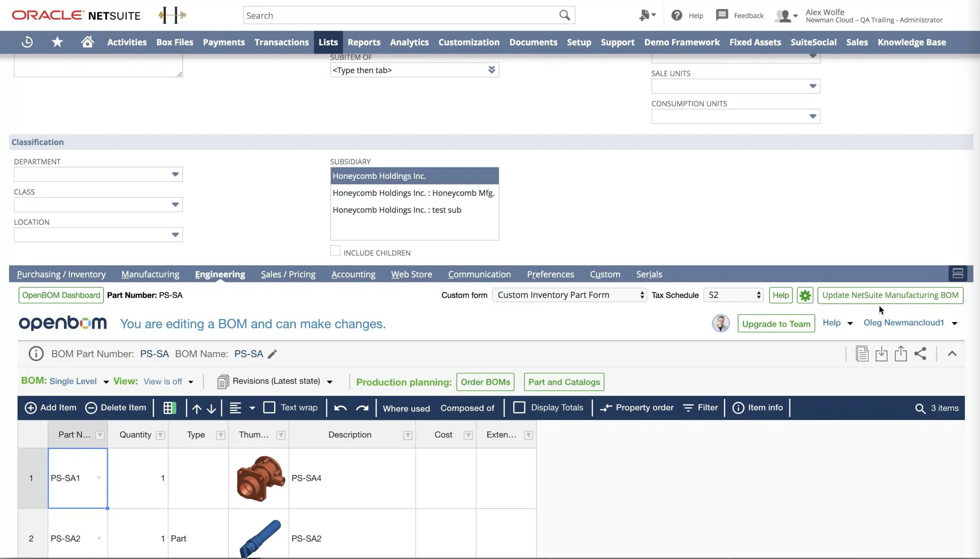Click the Delete Item button
The image size is (980, 559).
tap(116, 408)
